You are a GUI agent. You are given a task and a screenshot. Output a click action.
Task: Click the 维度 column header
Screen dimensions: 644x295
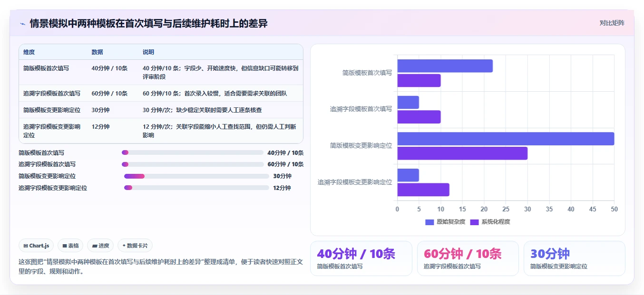29,52
